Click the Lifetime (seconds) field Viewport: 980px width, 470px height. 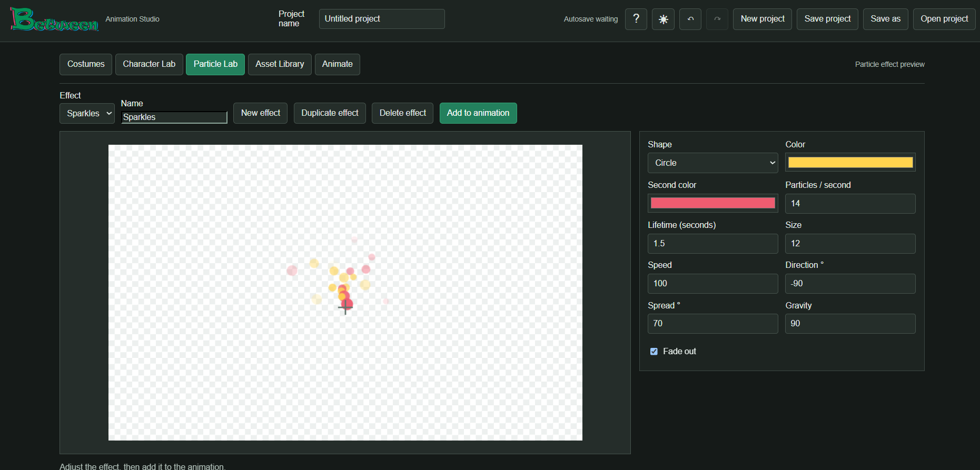click(712, 244)
